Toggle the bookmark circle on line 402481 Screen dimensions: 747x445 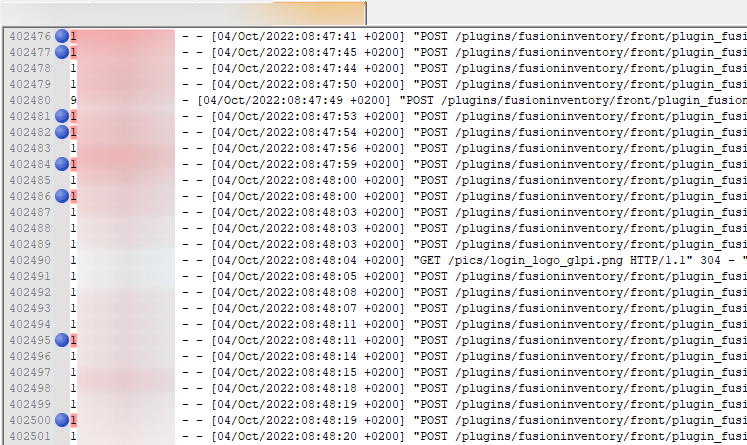(62, 116)
